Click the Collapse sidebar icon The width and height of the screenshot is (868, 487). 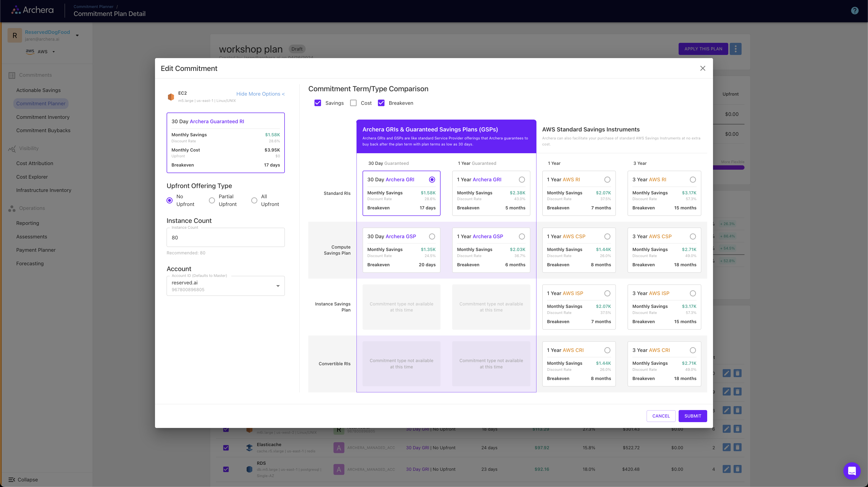12,479
